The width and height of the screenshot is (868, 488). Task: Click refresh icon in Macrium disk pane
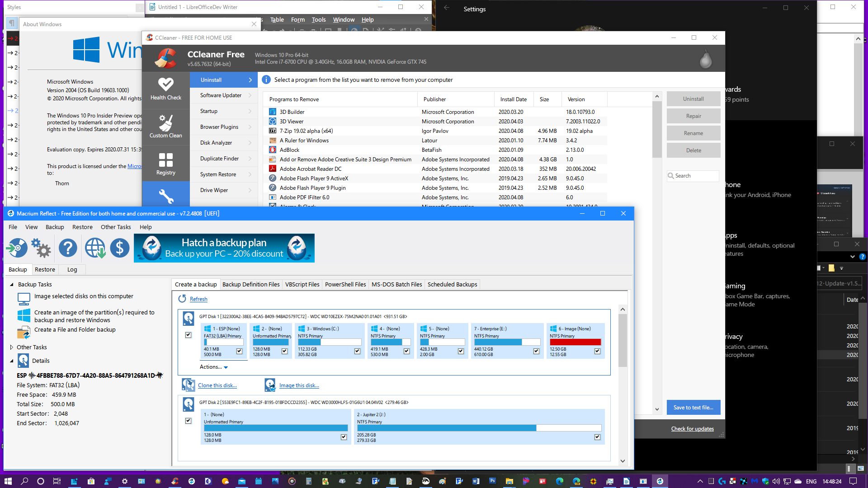pos(182,299)
